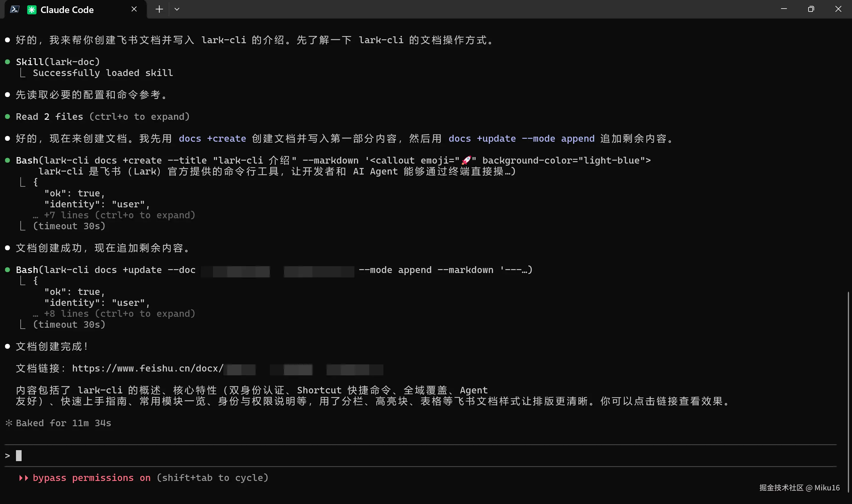Open a new terminal tab
This screenshot has height=504, width=852.
coord(159,9)
